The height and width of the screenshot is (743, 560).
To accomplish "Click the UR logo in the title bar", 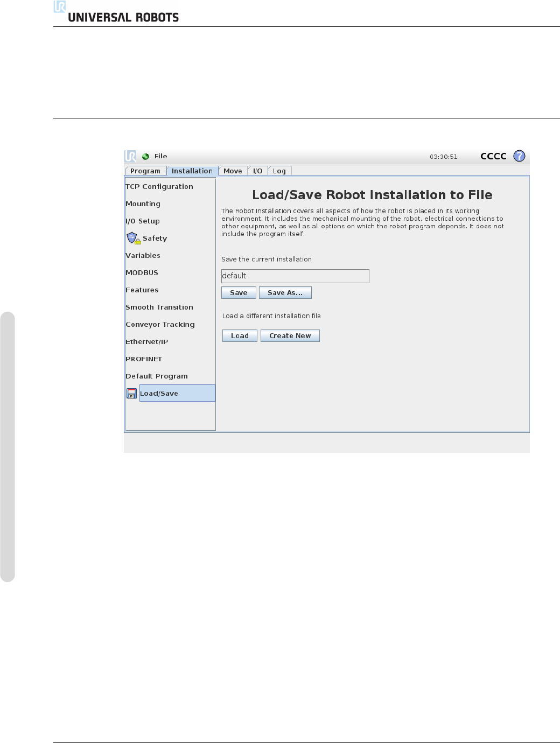I will (x=130, y=156).
